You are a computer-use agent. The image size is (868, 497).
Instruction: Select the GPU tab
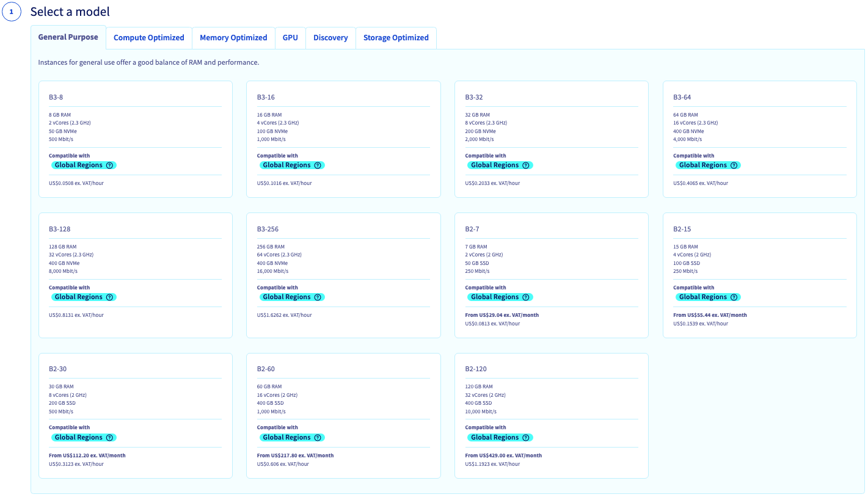(290, 37)
